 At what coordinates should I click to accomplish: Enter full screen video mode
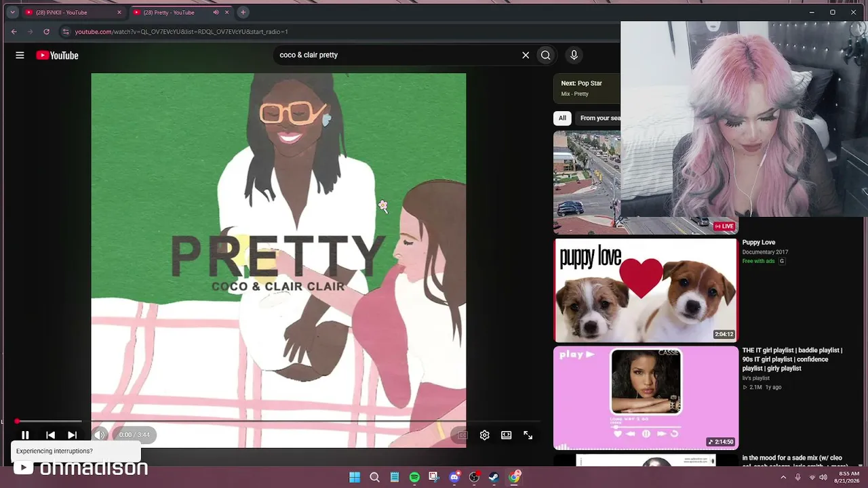[x=528, y=435]
